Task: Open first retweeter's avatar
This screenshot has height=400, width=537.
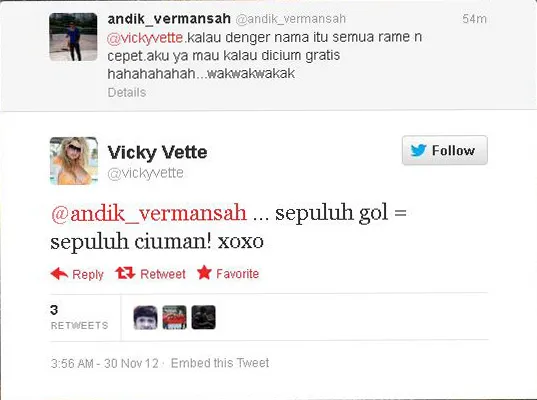Action: tap(145, 317)
